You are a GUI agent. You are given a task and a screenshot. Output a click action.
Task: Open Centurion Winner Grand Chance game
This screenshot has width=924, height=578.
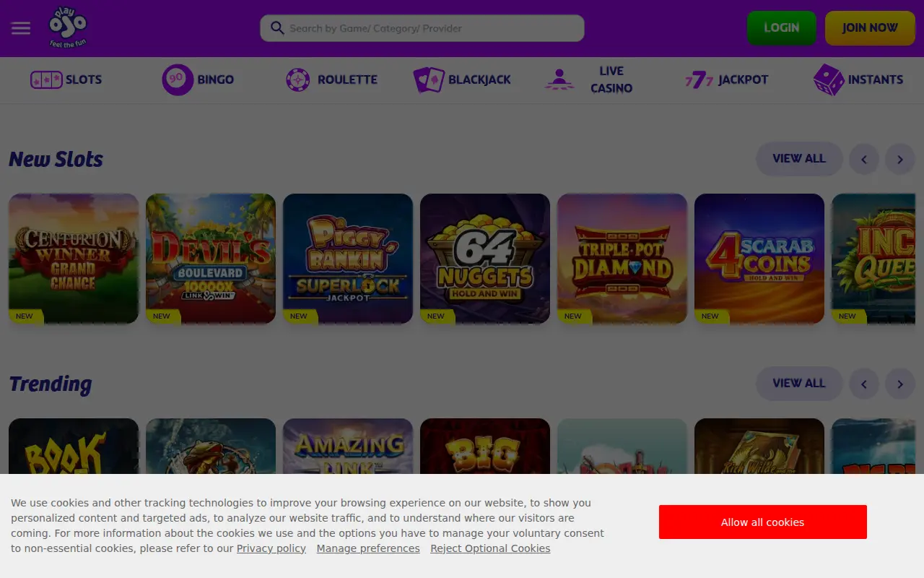74,259
